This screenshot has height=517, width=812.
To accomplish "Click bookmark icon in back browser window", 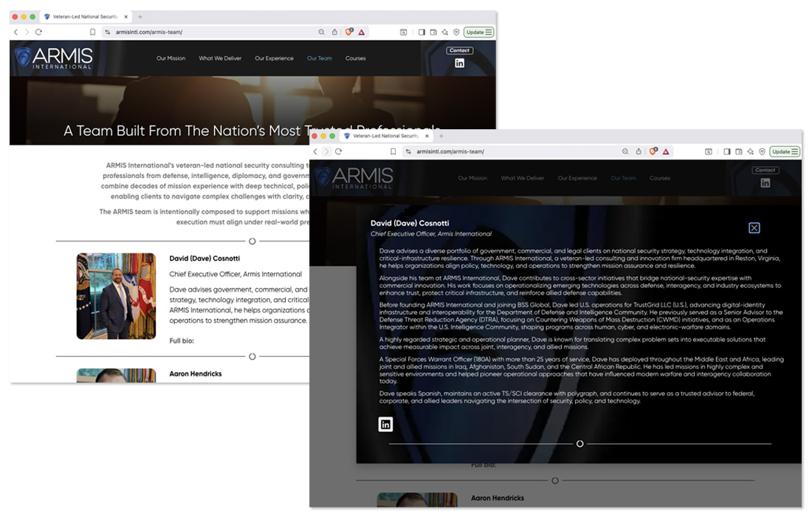I will point(93,32).
